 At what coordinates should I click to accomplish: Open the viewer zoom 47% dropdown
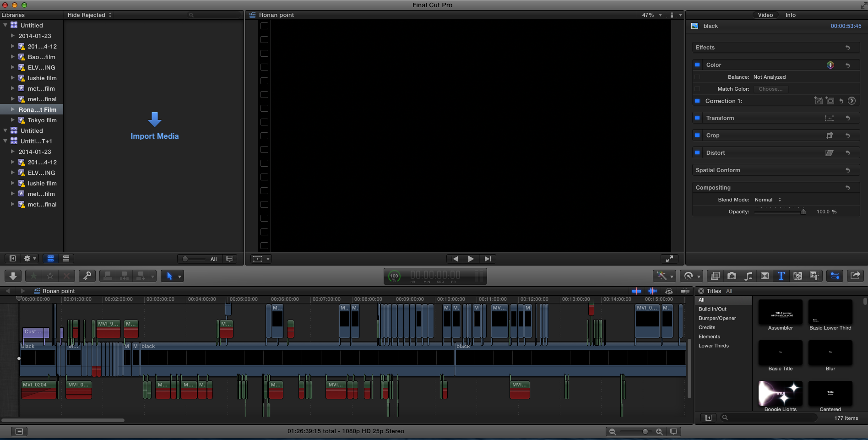click(650, 15)
